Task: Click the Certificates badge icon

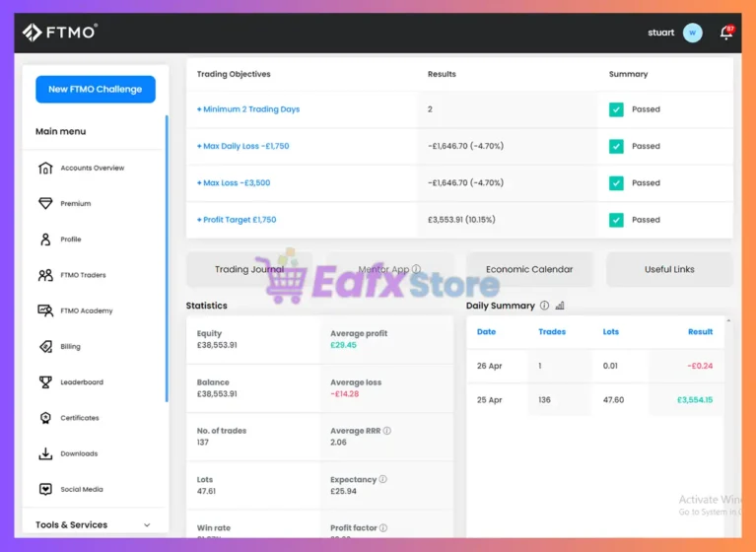Action: [x=45, y=418]
